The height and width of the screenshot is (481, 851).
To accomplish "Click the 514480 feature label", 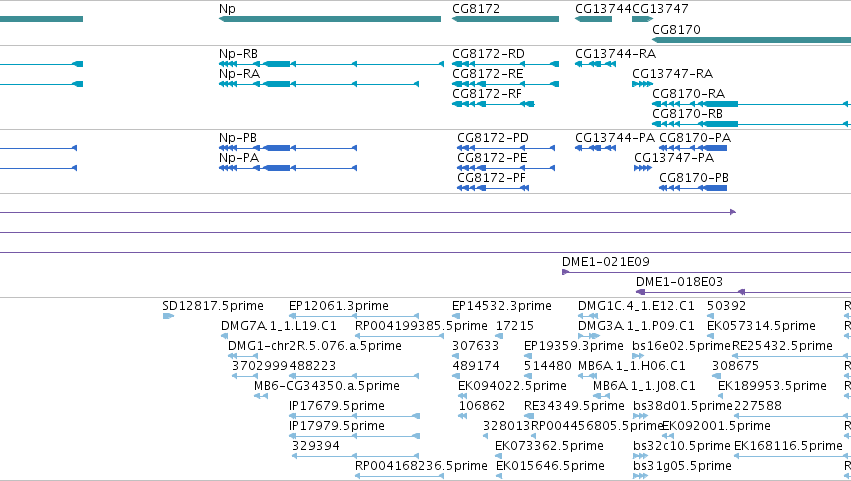I will point(548,366).
